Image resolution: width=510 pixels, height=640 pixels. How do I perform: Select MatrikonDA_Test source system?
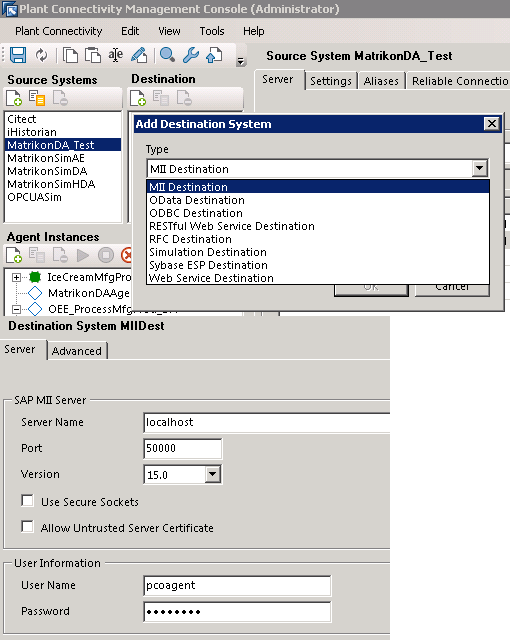[x=63, y=145]
